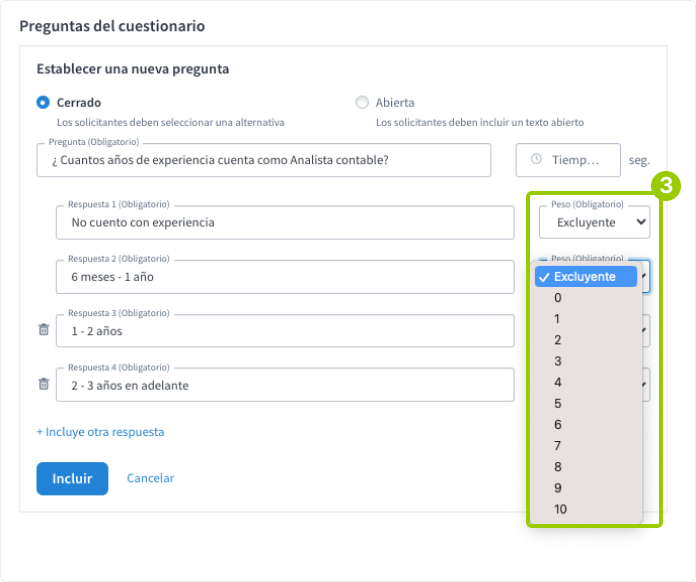Pick weight 0 from the dropdown list
This screenshot has height=582, width=696.
(558, 298)
